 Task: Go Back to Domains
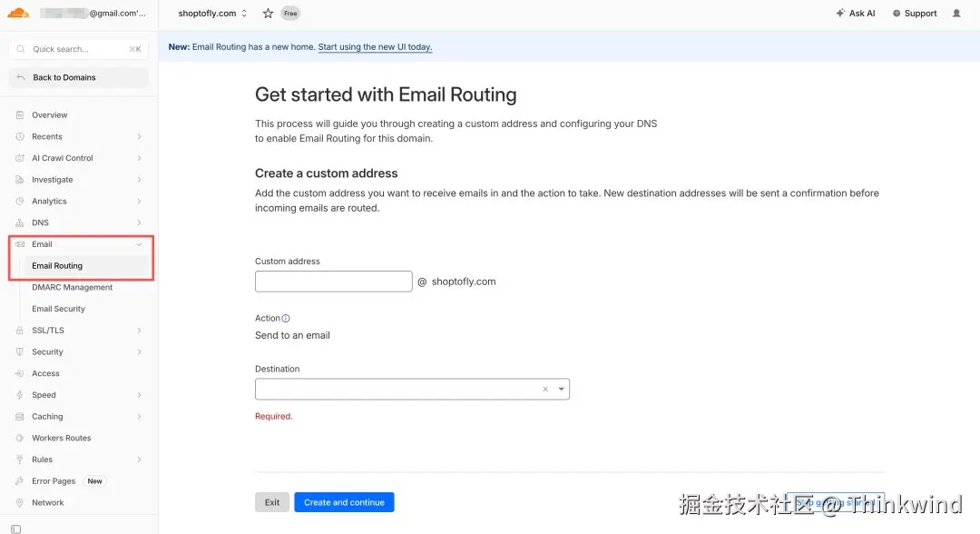pos(79,77)
